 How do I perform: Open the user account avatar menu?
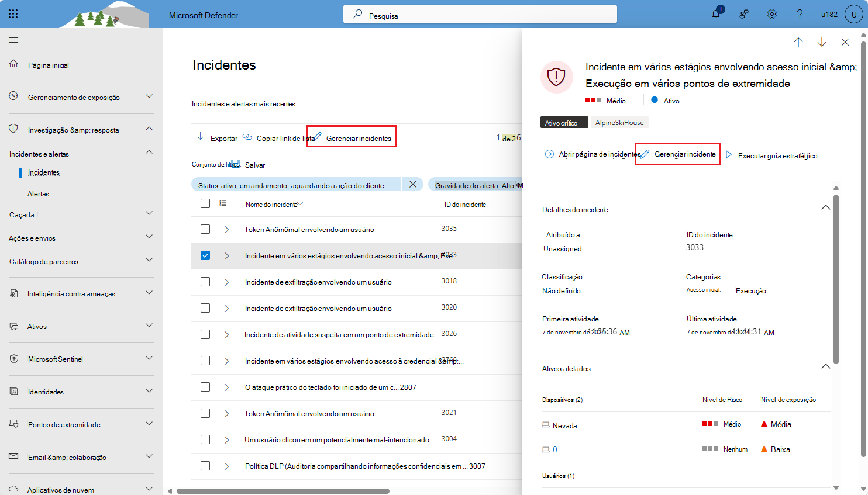[x=854, y=14]
